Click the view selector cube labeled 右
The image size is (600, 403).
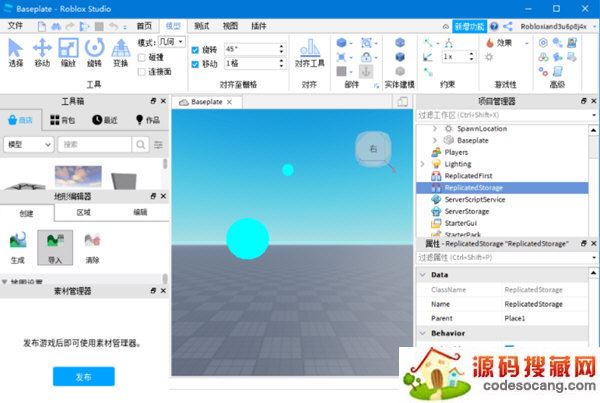coord(373,149)
